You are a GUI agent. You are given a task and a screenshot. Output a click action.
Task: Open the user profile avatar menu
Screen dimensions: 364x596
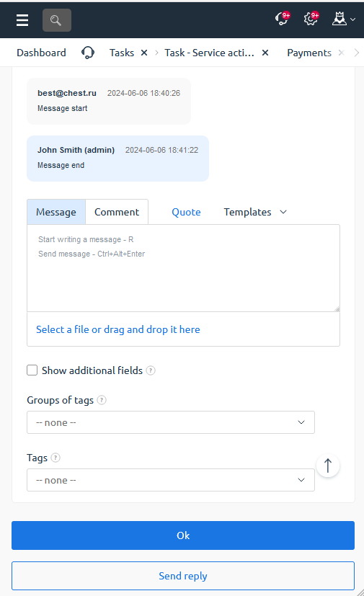pyautogui.click(x=344, y=19)
